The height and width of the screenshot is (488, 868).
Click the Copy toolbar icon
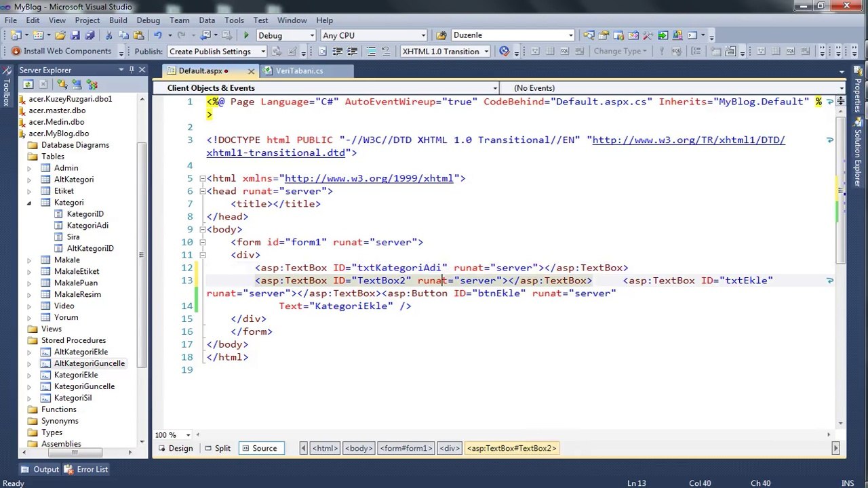pos(124,35)
